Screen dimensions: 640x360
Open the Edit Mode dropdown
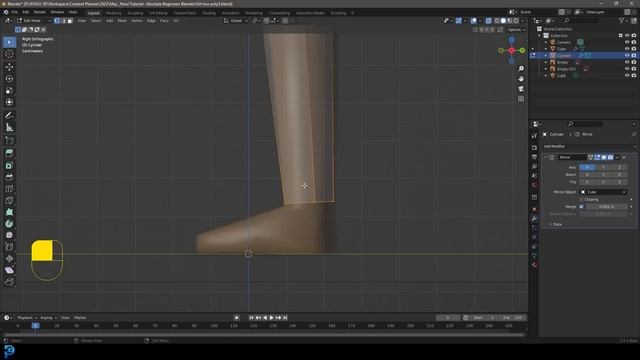point(34,20)
